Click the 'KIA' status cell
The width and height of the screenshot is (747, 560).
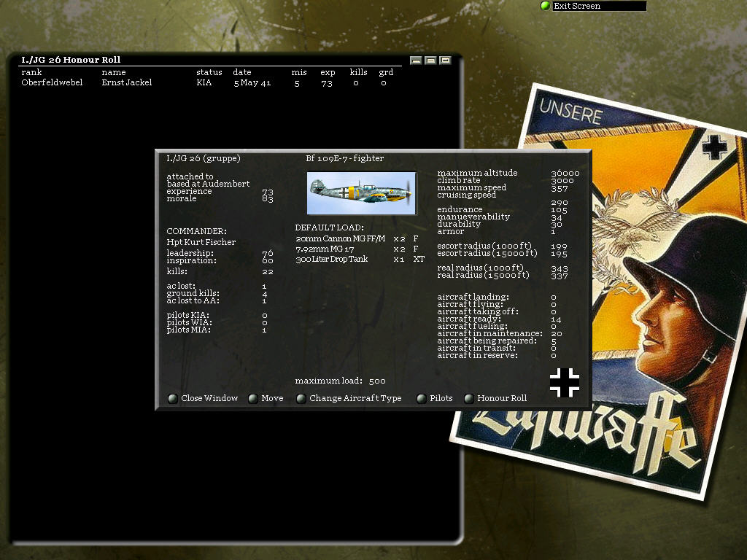[204, 82]
